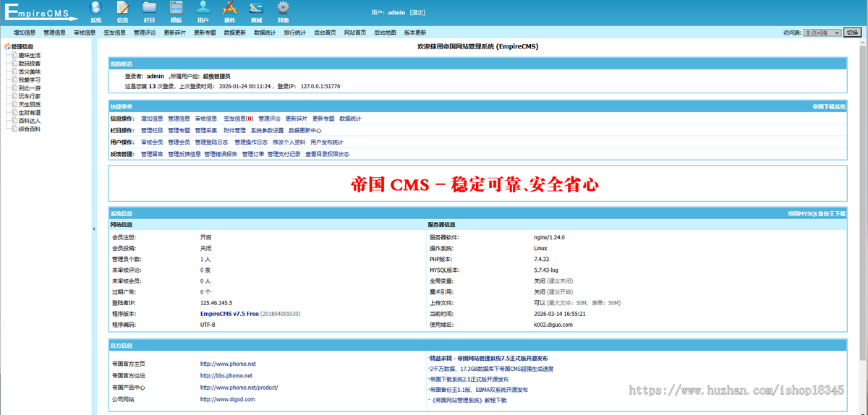Select 排行统计 in the top sub-menu bar
The width and height of the screenshot is (868, 415).
pyautogui.click(x=294, y=33)
